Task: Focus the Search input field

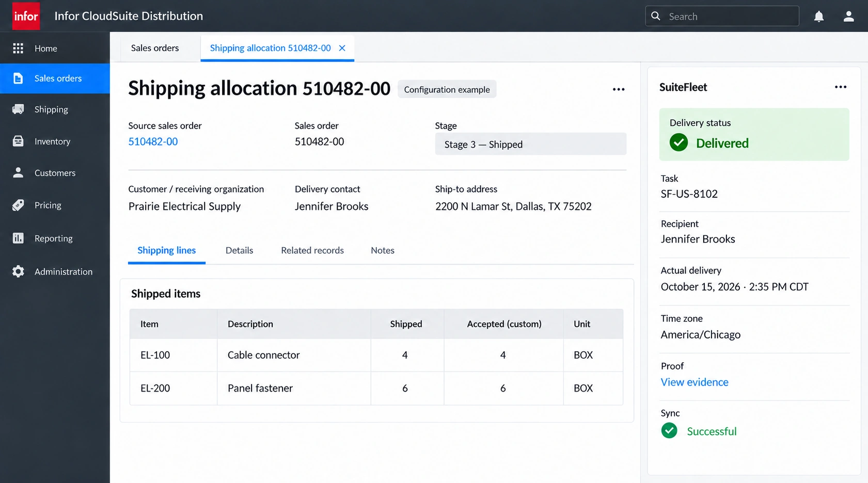Action: point(722,16)
